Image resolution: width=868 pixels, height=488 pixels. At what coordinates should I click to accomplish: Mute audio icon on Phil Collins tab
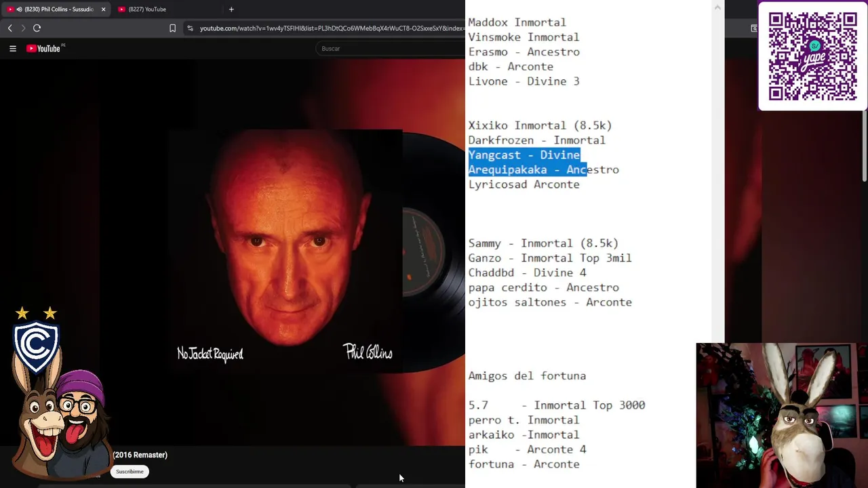coord(18,9)
